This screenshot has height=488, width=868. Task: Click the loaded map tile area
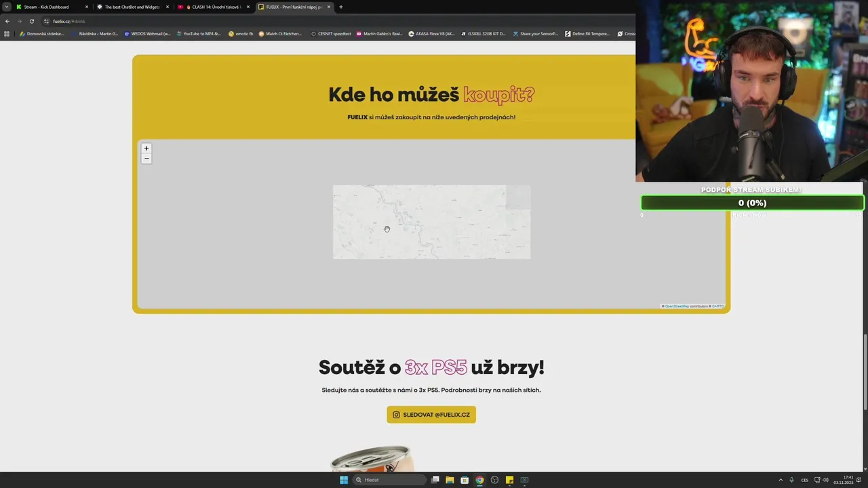pos(431,222)
